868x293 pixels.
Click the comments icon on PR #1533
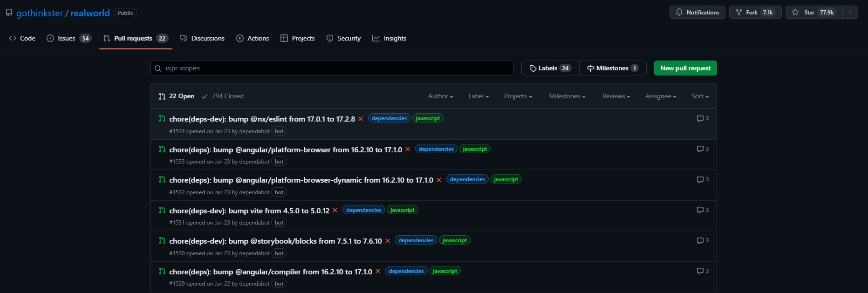pyautogui.click(x=700, y=149)
